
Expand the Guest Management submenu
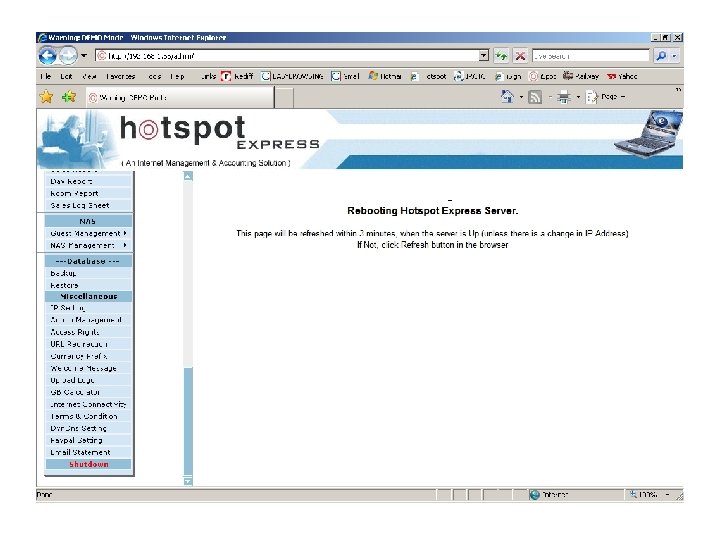coord(88,233)
